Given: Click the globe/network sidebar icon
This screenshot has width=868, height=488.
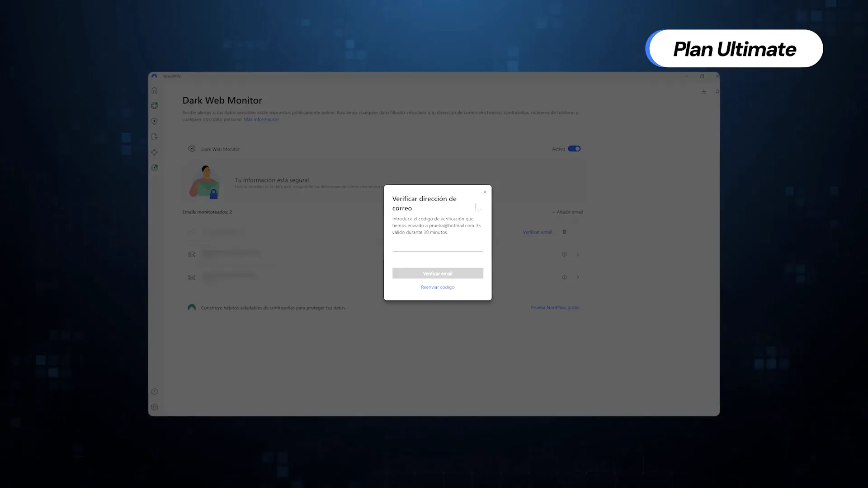Looking at the screenshot, I should tap(155, 105).
